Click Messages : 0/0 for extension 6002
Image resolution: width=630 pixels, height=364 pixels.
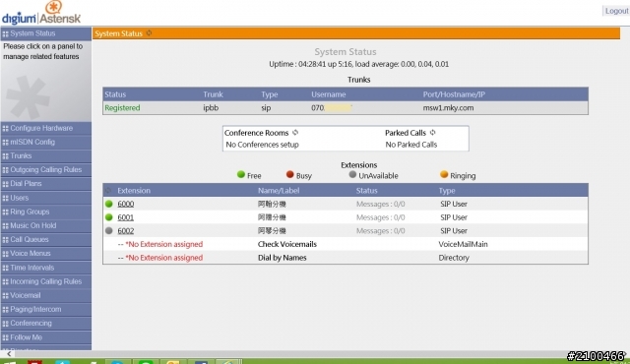click(381, 231)
